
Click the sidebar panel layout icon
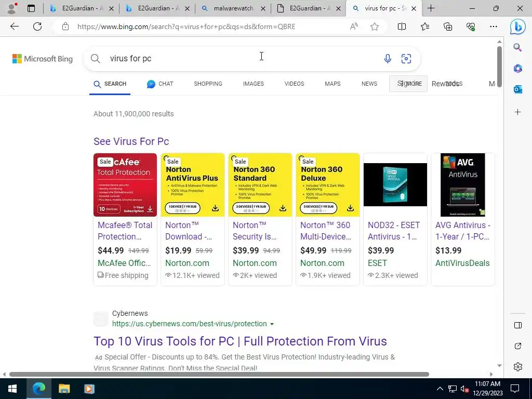click(x=518, y=325)
